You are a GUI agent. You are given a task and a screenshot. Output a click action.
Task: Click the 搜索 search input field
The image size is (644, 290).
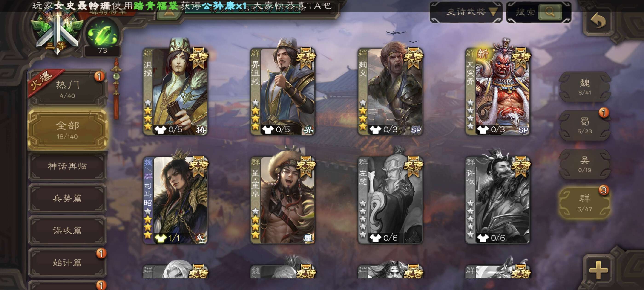526,12
